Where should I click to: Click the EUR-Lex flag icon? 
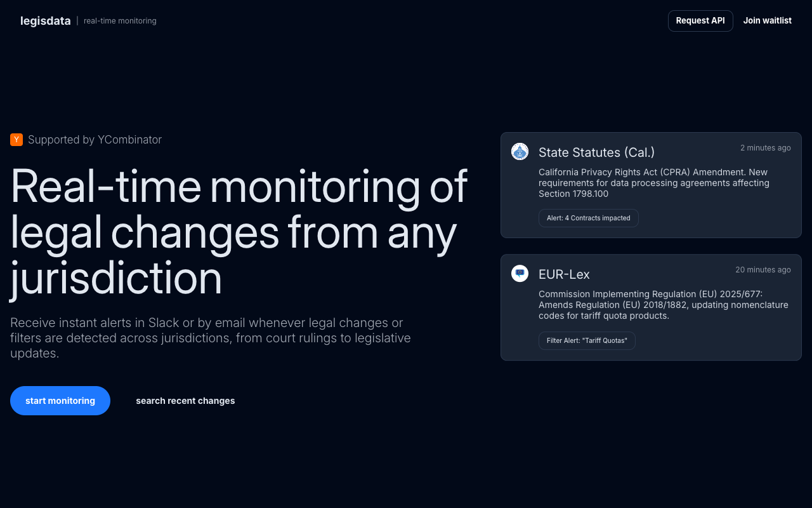[x=520, y=273]
